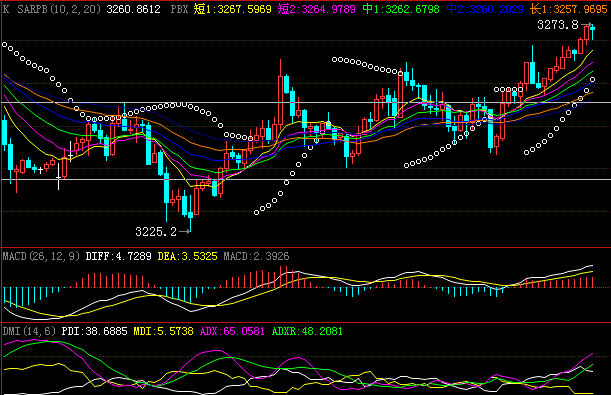This screenshot has height=395, width=611.
Task: Click the K label at chart top-left
Action: (x=6, y=9)
